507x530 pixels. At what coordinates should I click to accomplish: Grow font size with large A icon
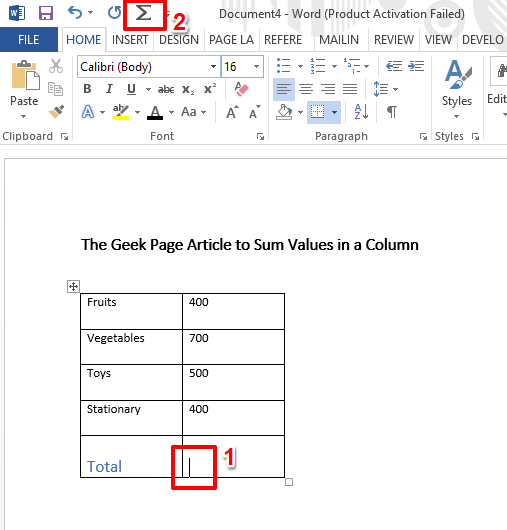232,112
